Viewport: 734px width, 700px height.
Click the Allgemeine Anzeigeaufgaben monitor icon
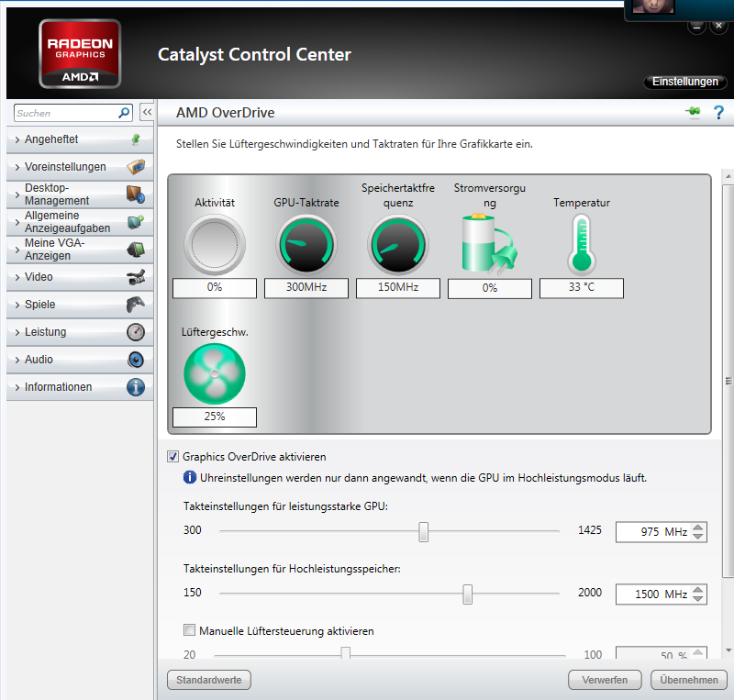136,221
